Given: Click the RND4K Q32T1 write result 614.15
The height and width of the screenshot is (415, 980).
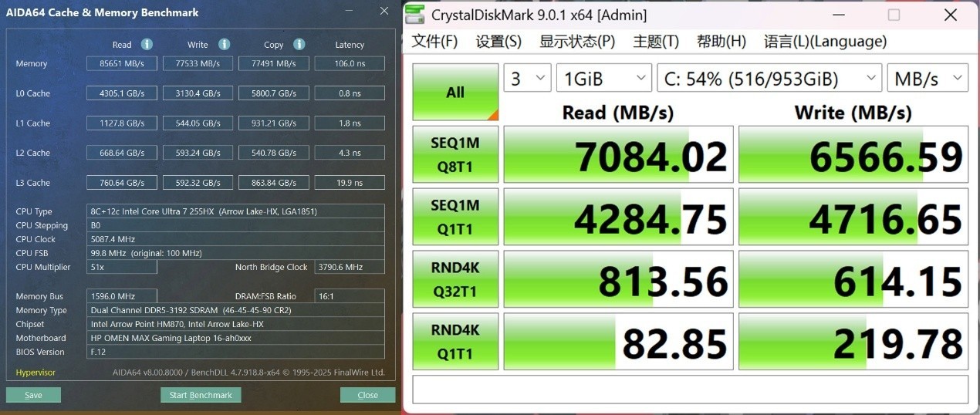Looking at the screenshot, I should pyautogui.click(x=853, y=279).
